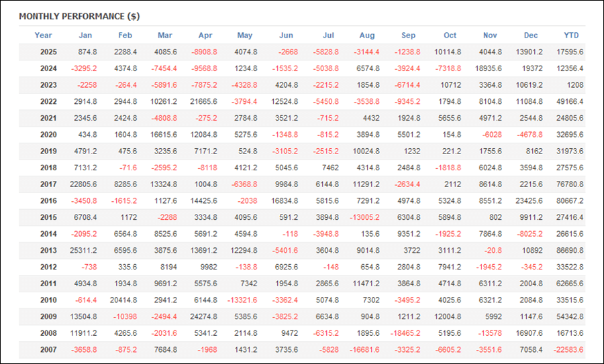Screen dimensions: 604x364
Task: Click the Year column header
Action: tap(43, 36)
